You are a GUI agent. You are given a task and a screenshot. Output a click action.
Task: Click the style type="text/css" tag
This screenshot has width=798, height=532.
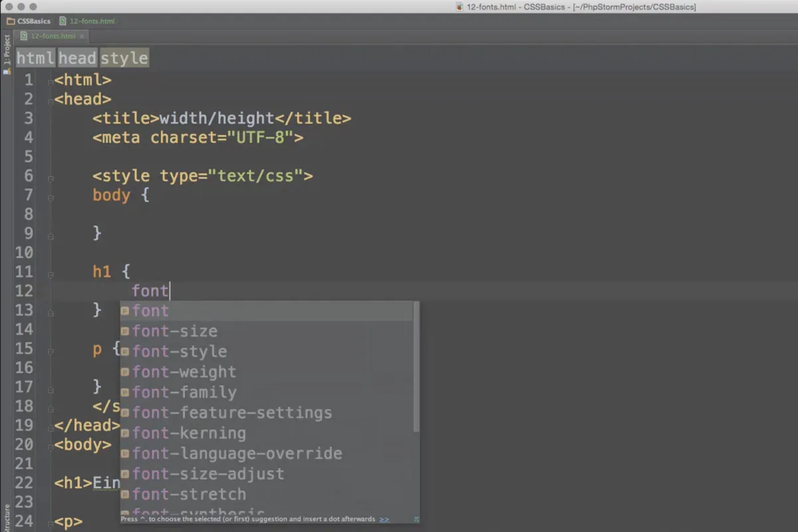click(x=203, y=176)
